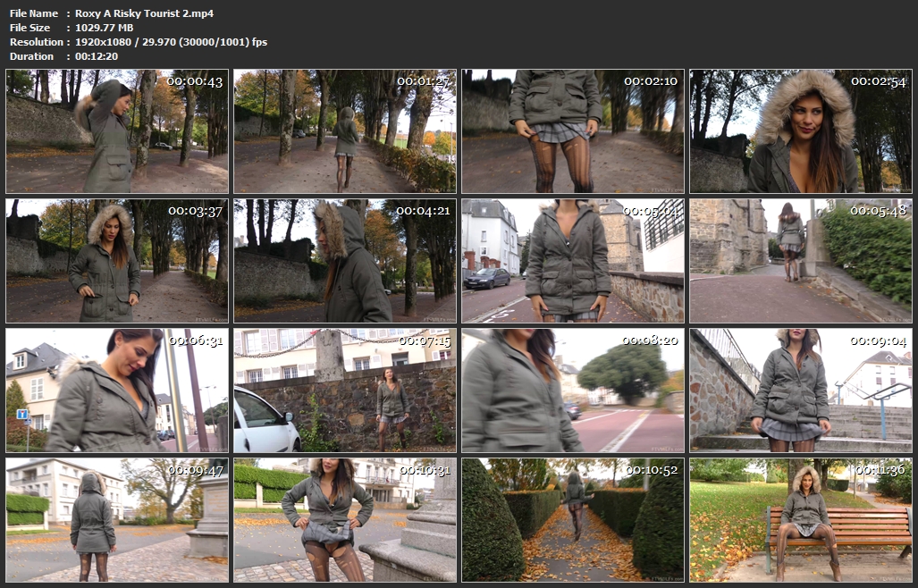Viewport: 918px width, 588px height.
Task: Click the 00:03:37 frame thumbnail
Action: (117, 261)
